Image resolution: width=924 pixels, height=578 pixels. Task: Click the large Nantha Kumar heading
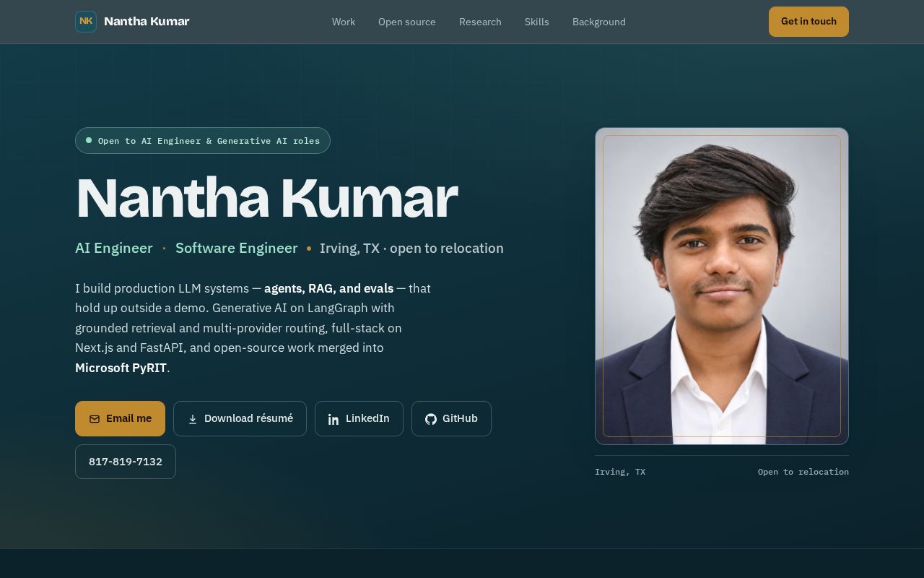click(x=266, y=198)
